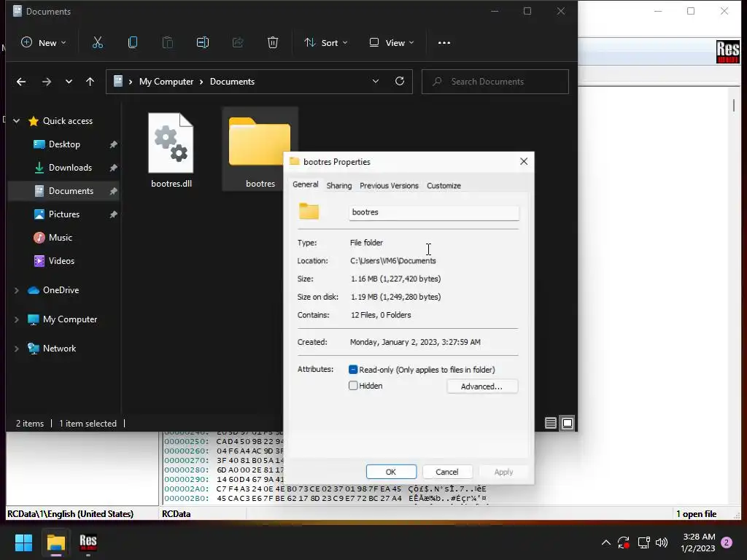Go back with the left arrow
The height and width of the screenshot is (560, 747).
21,82
